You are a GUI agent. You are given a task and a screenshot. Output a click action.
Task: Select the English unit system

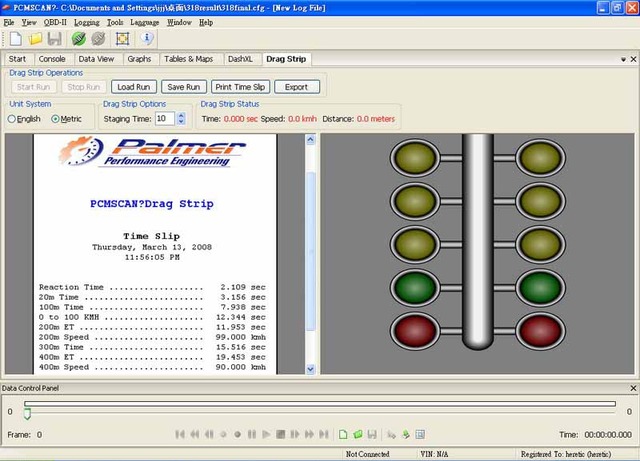[12, 119]
